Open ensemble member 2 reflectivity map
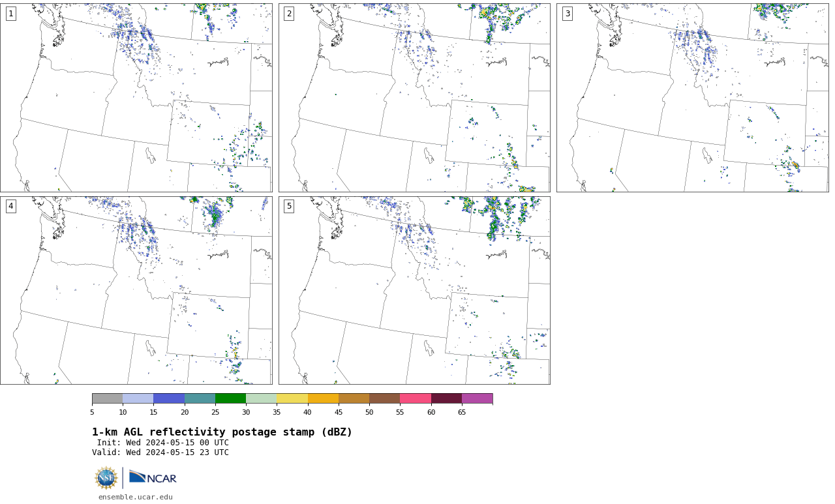835x504 pixels. pyautogui.click(x=414, y=98)
